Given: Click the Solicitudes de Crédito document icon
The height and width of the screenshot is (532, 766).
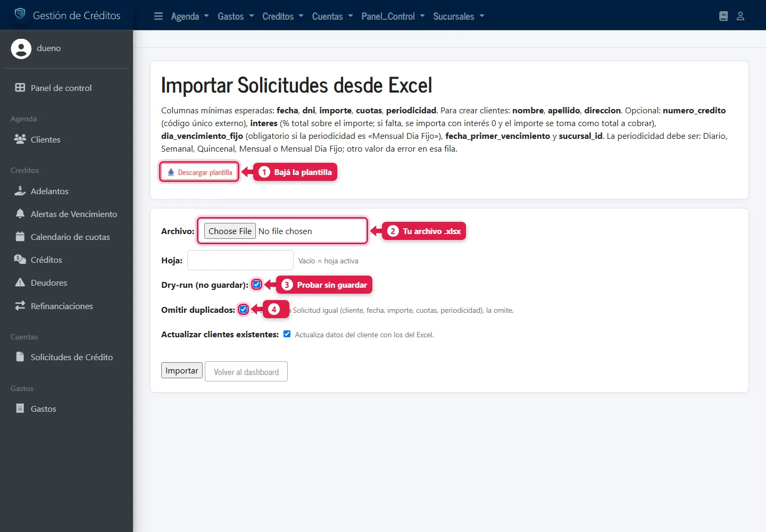Looking at the screenshot, I should coord(20,357).
